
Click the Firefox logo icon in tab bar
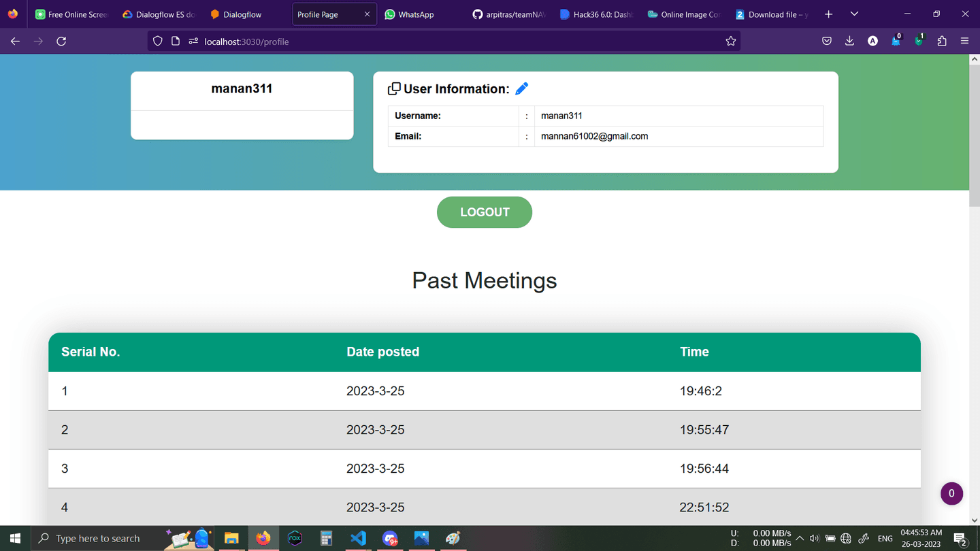(13, 14)
